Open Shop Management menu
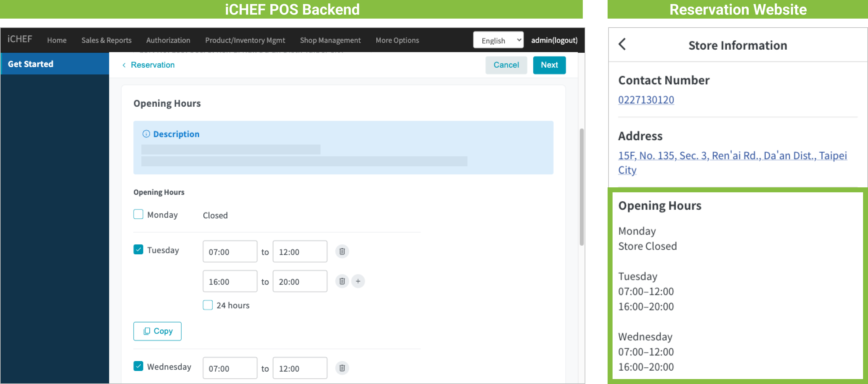868x384 pixels. (x=330, y=40)
